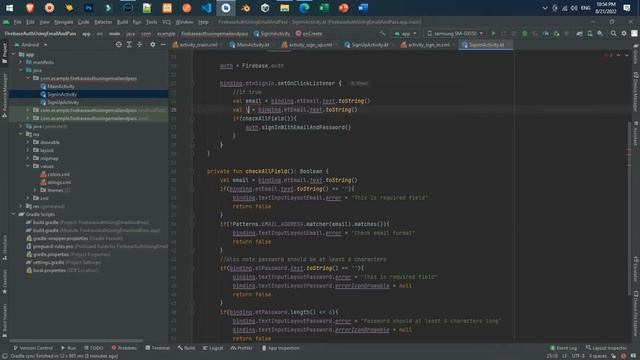
Task: Collapse the app module node
Action: point(14,54)
